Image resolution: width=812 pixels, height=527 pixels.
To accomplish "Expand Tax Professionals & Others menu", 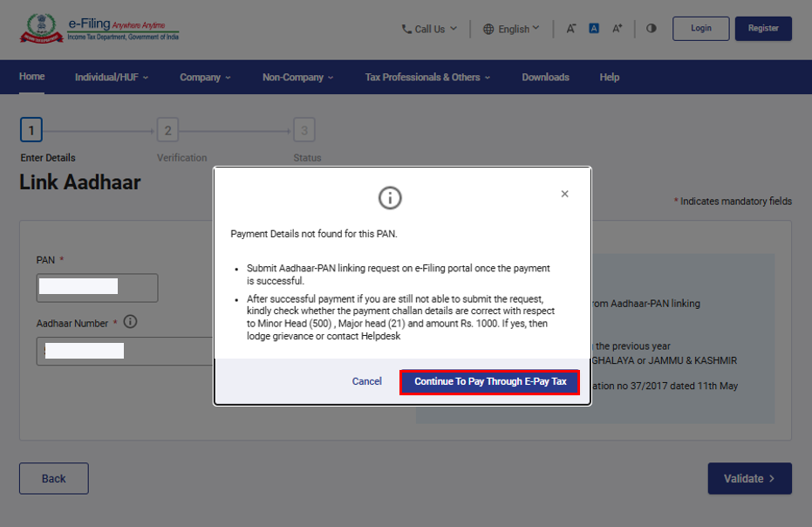I will click(427, 77).
